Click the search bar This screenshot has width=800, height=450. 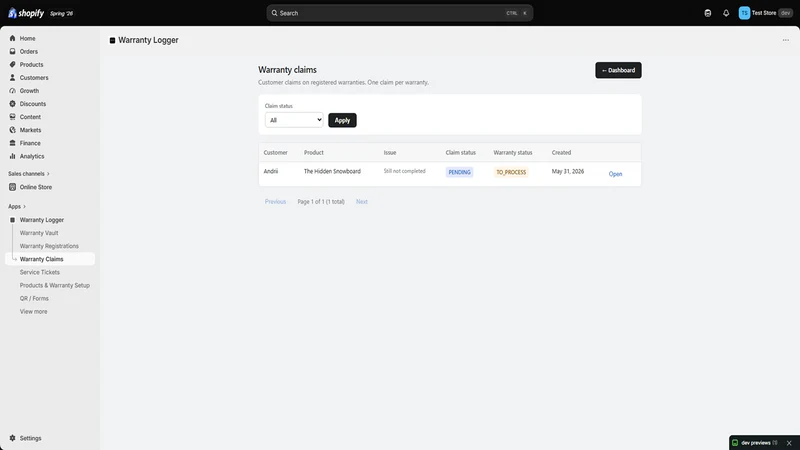tap(399, 13)
